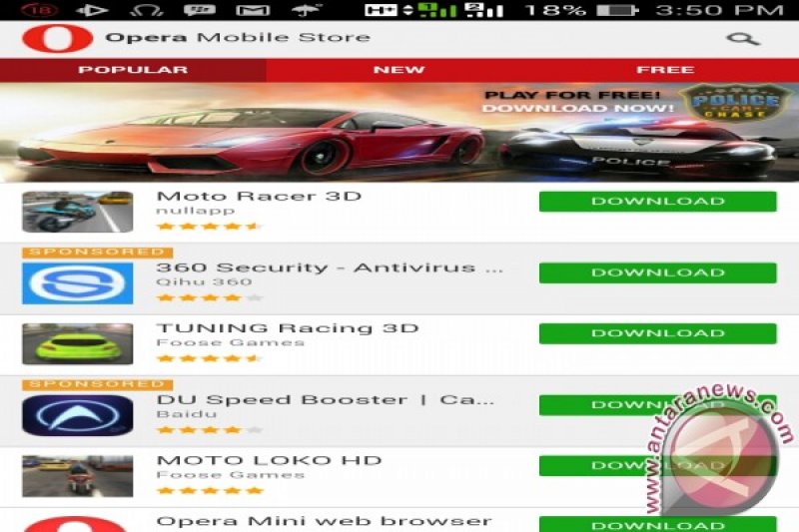Open the DU Speed Booster title link

(x=326, y=400)
